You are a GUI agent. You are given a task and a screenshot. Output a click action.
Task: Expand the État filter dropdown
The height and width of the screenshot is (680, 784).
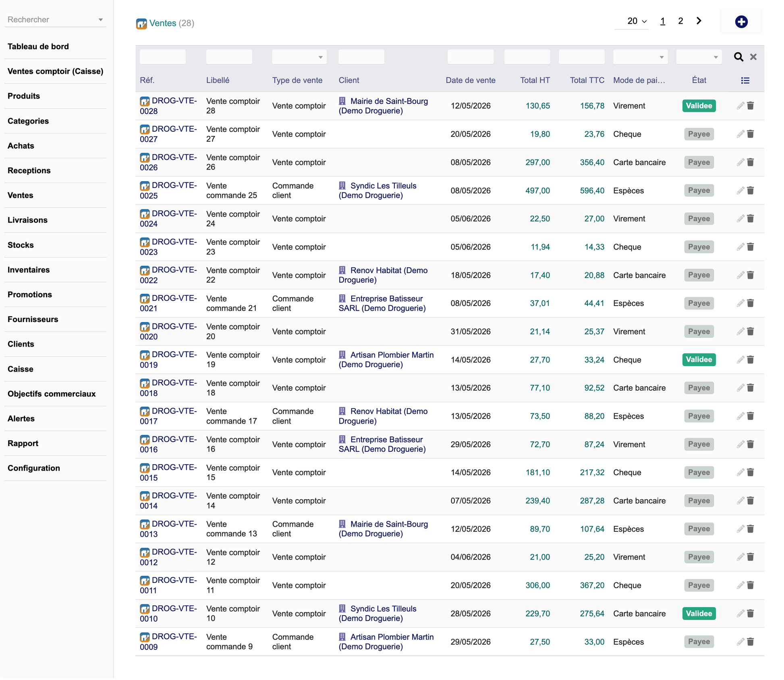(699, 57)
